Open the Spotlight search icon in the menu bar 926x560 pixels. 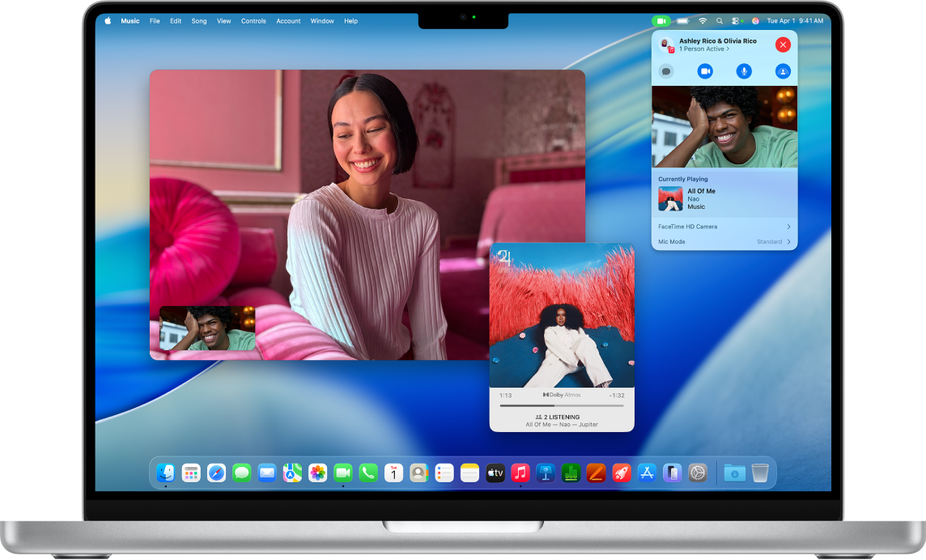tap(720, 20)
